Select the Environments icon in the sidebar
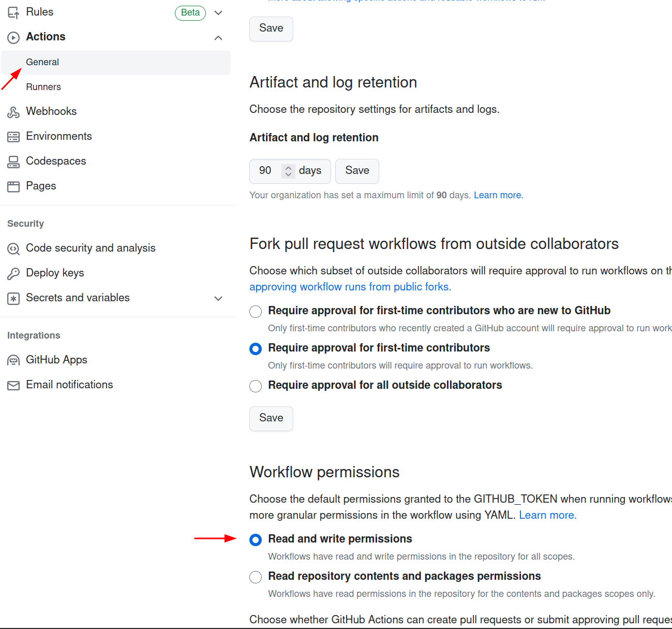The height and width of the screenshot is (629, 672). pos(13,136)
